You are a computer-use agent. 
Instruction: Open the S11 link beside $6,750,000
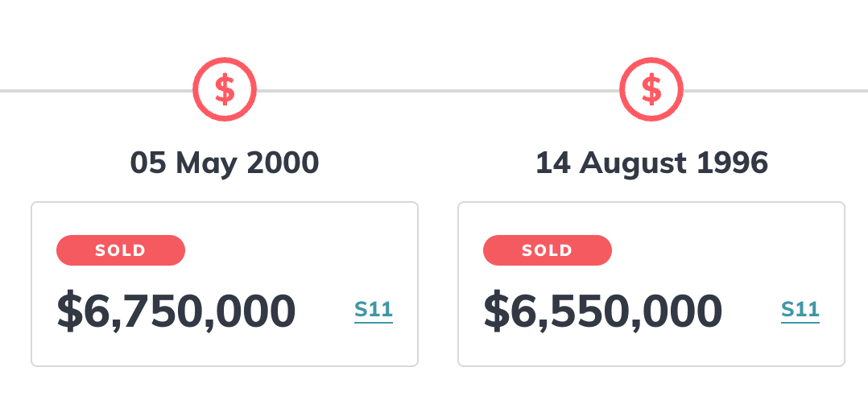(374, 310)
